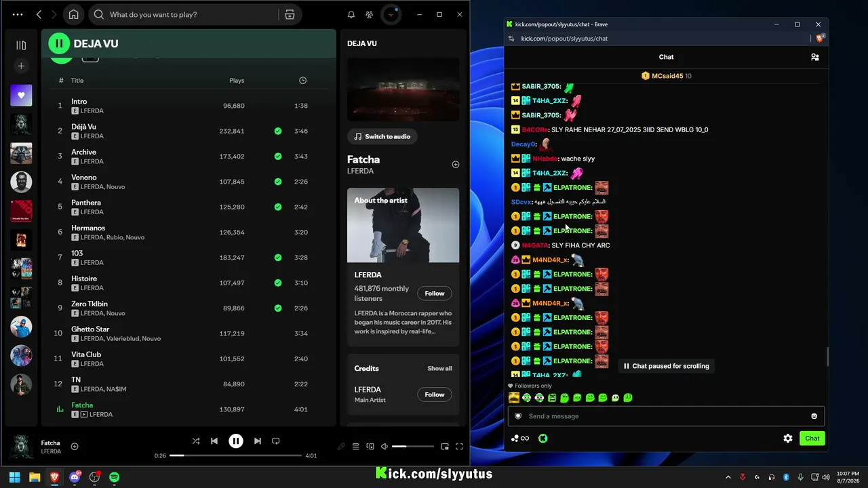868x488 pixels.
Task: Open Connect to a device
Action: click(x=370, y=447)
